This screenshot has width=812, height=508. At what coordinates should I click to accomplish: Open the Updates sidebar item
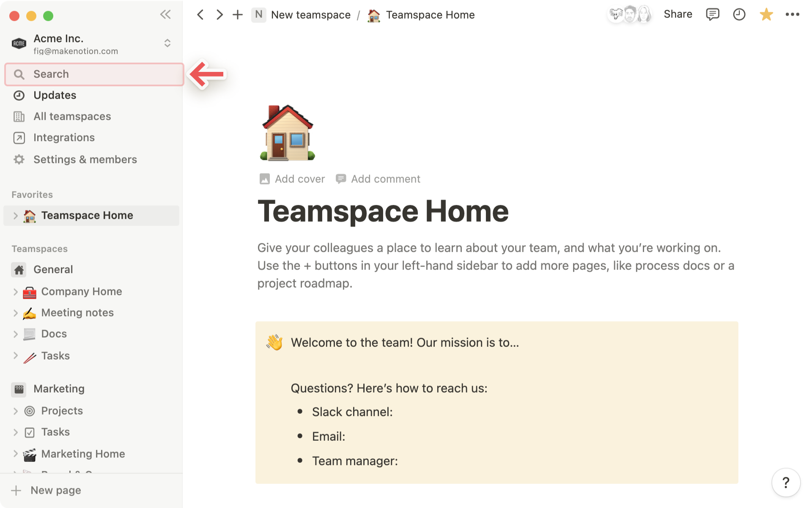click(55, 95)
